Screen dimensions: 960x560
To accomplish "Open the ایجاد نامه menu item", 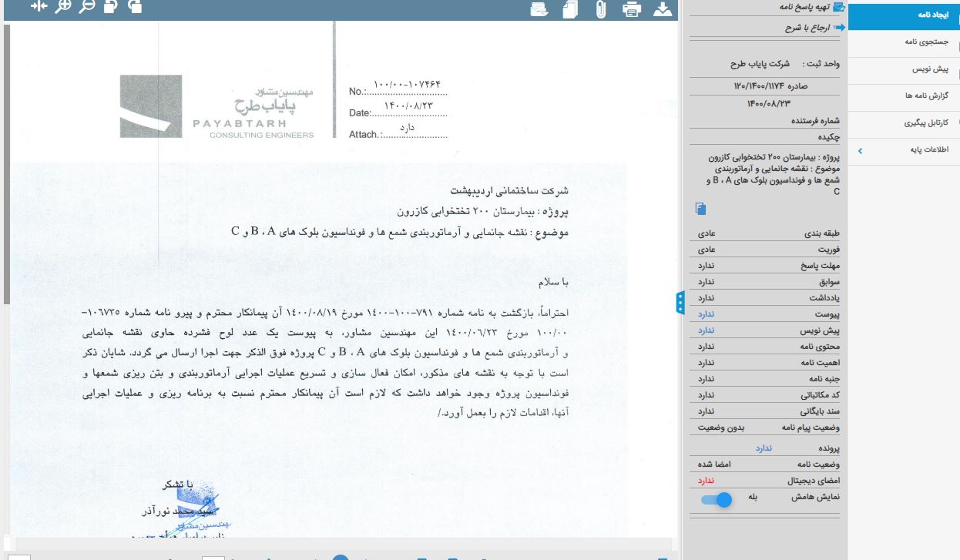I will pyautogui.click(x=904, y=36).
